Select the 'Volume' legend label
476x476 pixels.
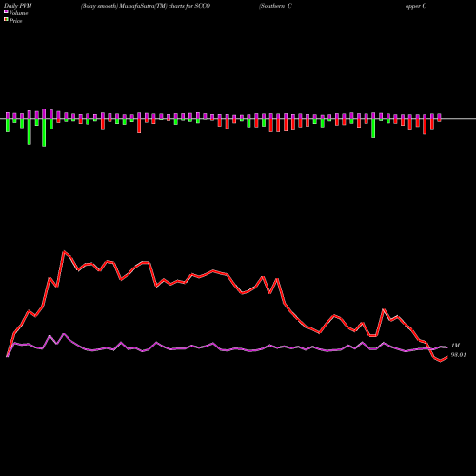point(18,13)
